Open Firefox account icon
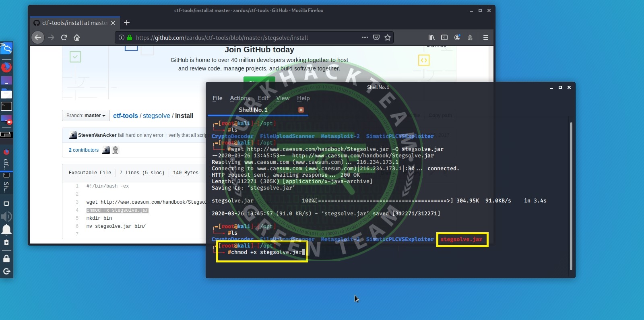 tap(457, 37)
